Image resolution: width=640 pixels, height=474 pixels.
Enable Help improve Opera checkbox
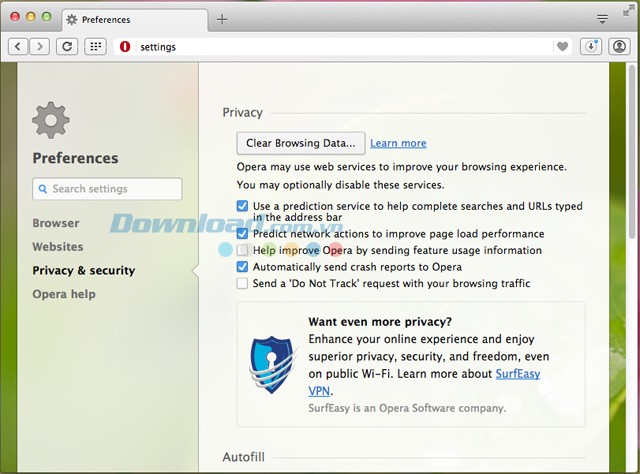243,250
